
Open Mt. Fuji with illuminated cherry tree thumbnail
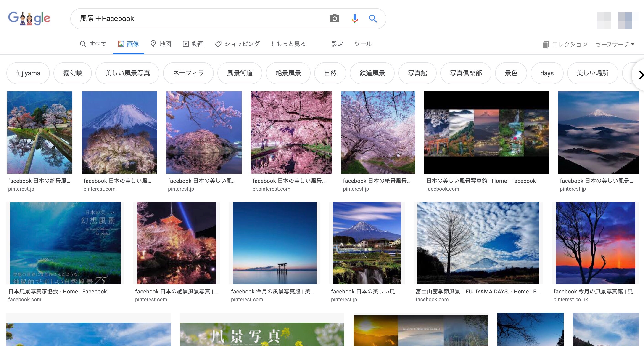click(119, 132)
